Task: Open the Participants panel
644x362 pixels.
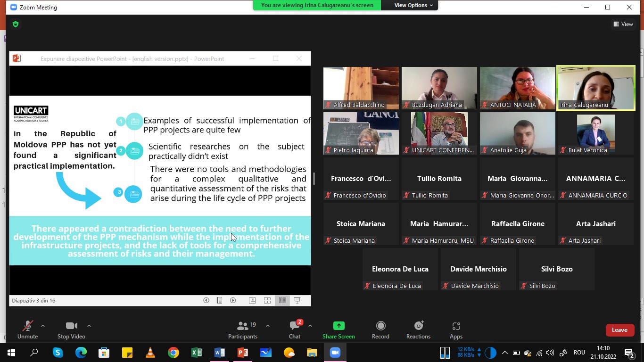Action: 243,329
